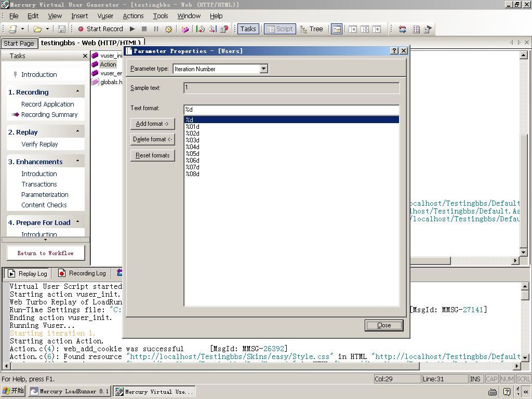Run the script with the play icon
This screenshot has width=532, height=399.
click(132, 29)
